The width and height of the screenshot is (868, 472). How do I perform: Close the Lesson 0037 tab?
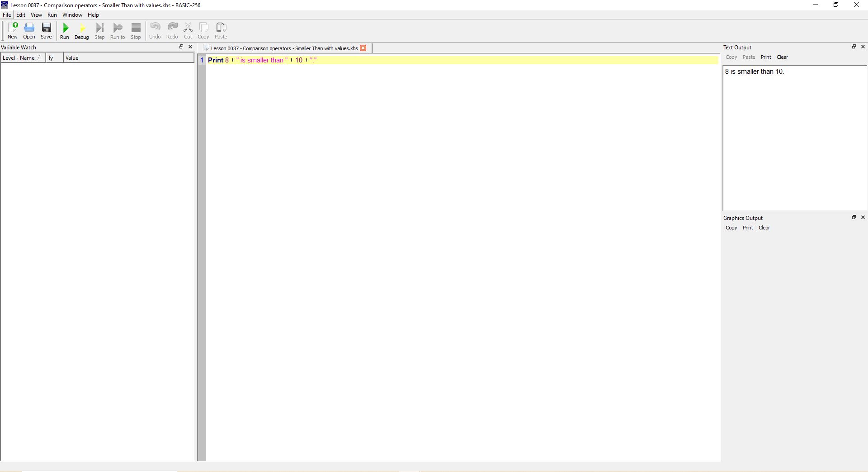[363, 48]
